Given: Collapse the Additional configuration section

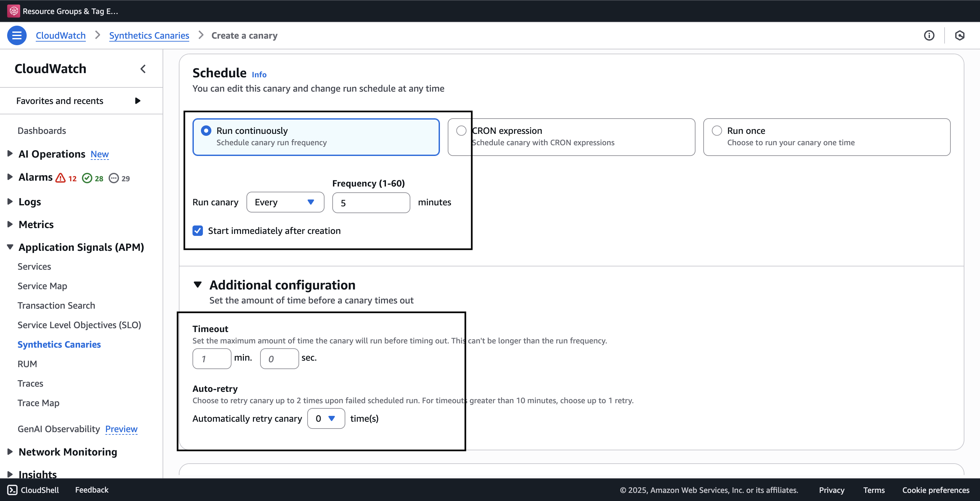Looking at the screenshot, I should [197, 285].
